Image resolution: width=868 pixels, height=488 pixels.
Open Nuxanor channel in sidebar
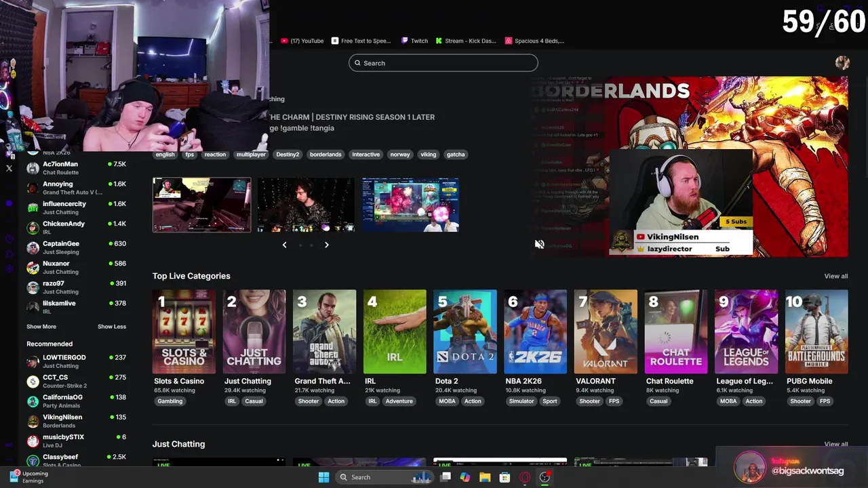point(76,267)
